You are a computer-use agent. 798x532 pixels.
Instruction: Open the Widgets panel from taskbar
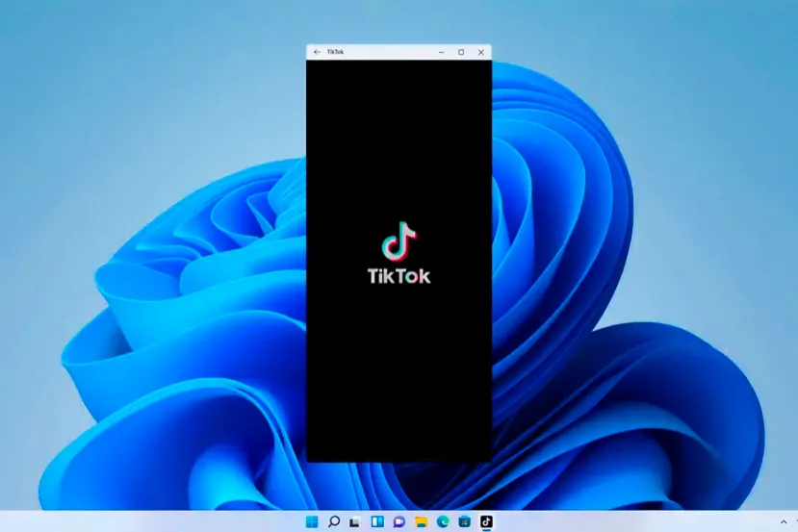pos(377,521)
